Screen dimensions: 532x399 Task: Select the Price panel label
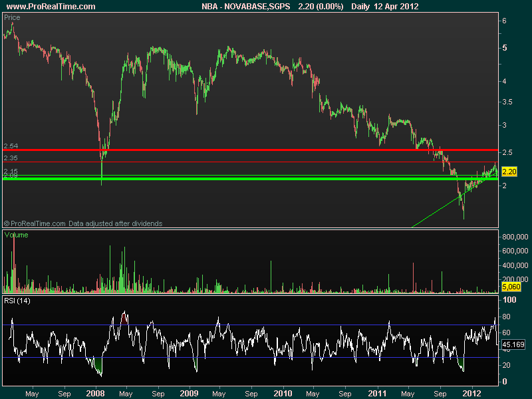[x=12, y=17]
